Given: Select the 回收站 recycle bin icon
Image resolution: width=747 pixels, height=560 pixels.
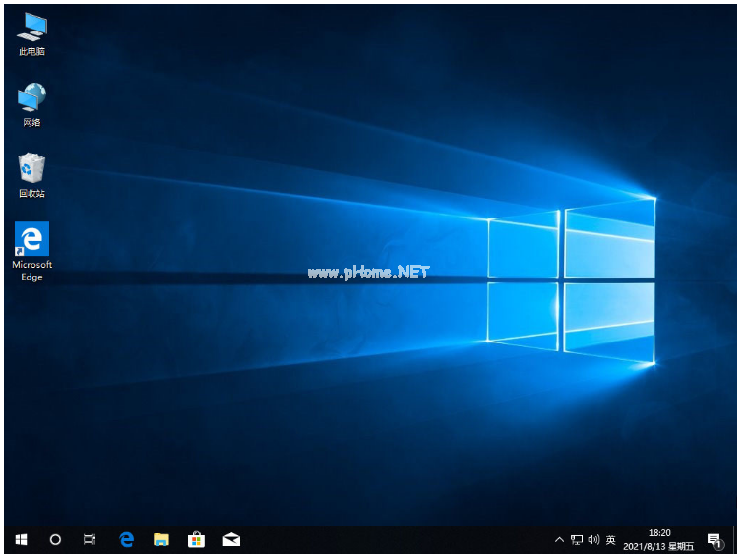Looking at the screenshot, I should pos(31,175).
